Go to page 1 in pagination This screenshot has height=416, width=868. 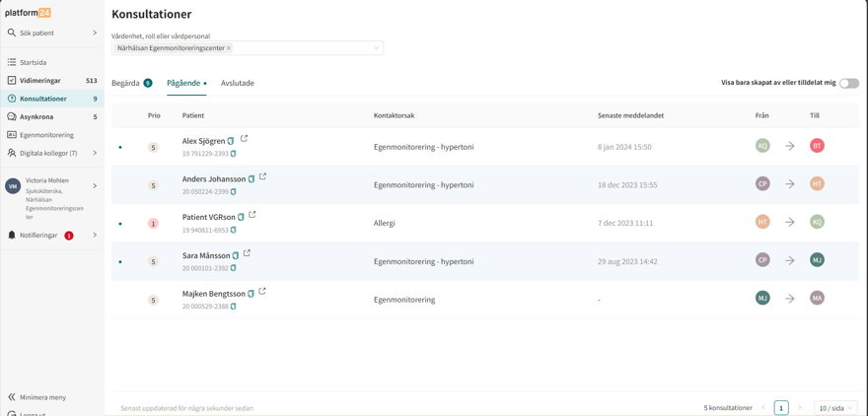[x=780, y=407]
